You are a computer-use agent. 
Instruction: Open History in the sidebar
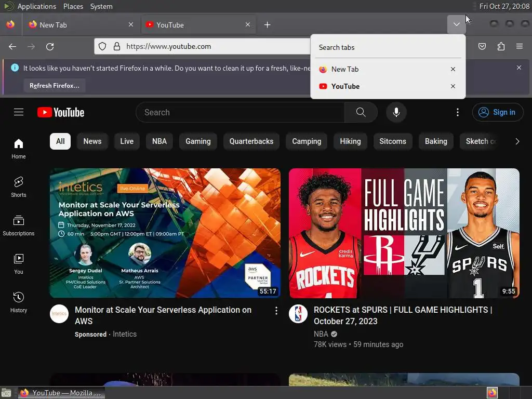coord(19,302)
